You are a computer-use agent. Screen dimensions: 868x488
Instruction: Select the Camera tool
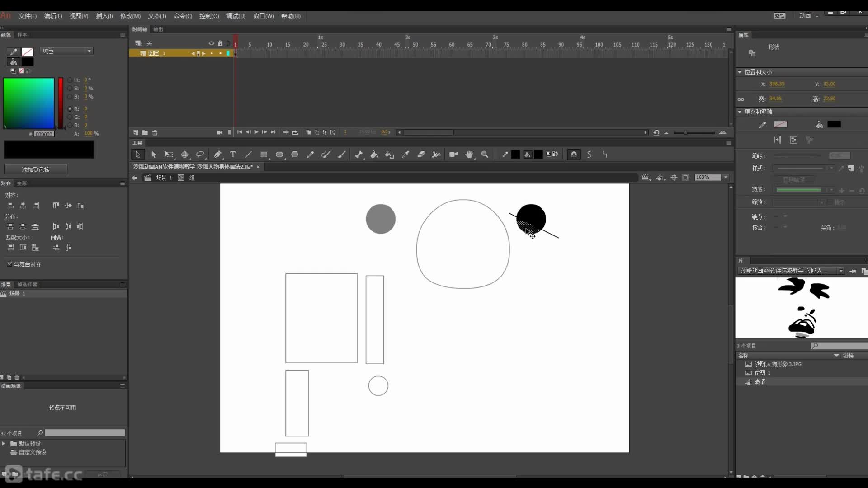click(x=453, y=155)
